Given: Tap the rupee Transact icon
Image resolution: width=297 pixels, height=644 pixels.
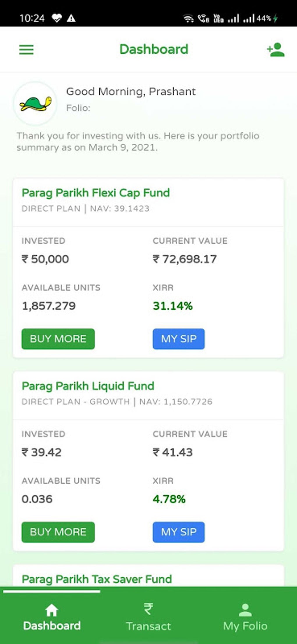Looking at the screenshot, I should tap(148, 609).
